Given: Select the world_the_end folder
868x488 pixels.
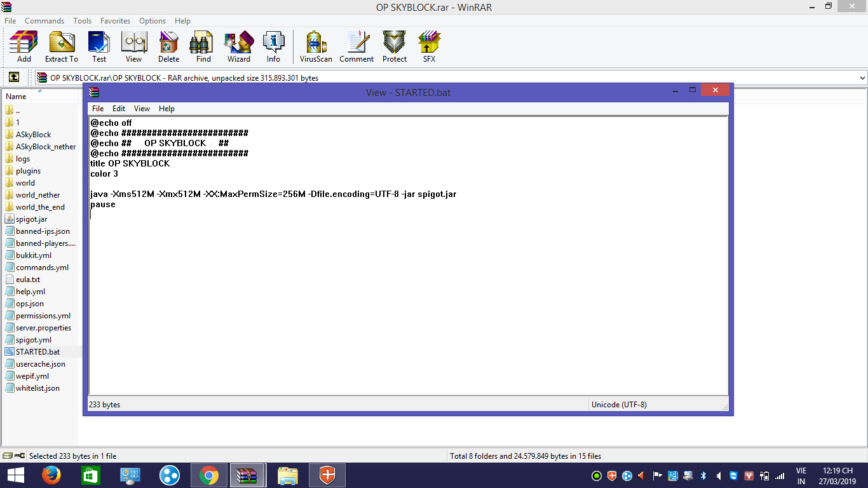Looking at the screenshot, I should pyautogui.click(x=35, y=207).
